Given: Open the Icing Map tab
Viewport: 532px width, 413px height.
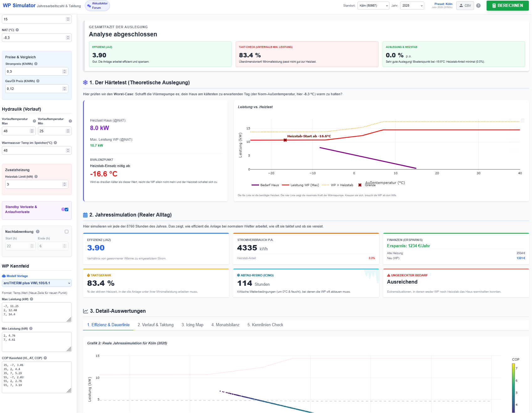Looking at the screenshot, I should tap(192, 325).
